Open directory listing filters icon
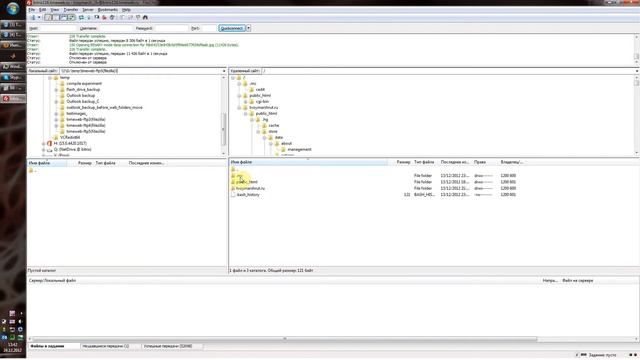 point(122,18)
